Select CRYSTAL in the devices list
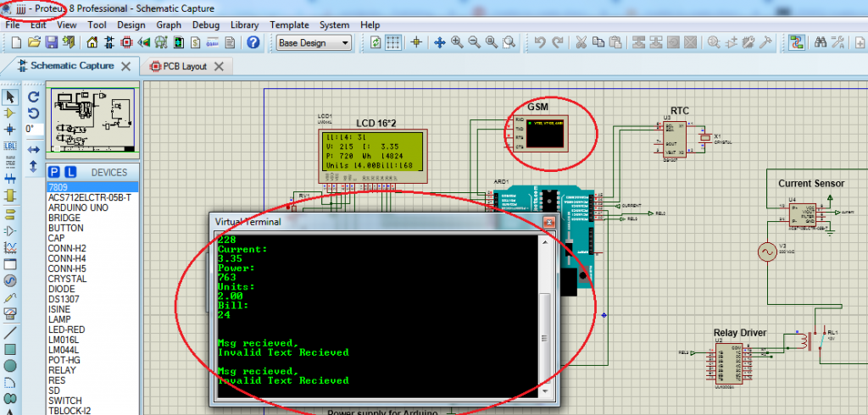The image size is (868, 415). click(67, 279)
